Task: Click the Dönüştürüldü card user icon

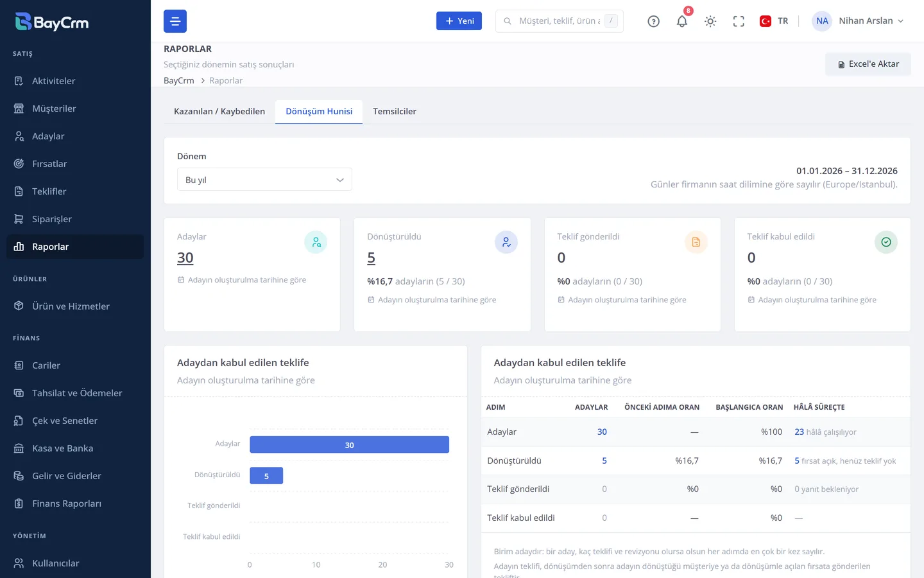Action: [x=506, y=242]
